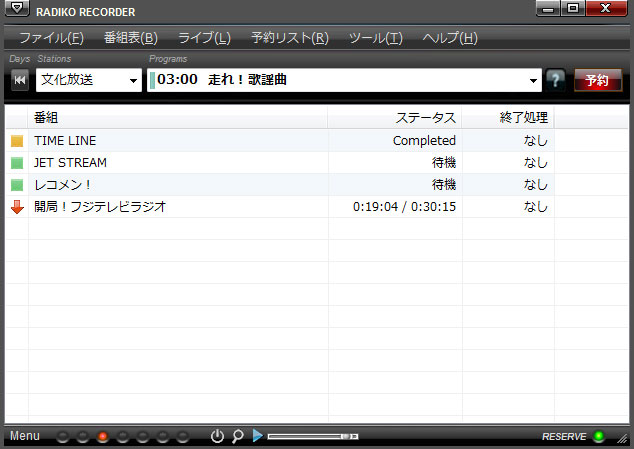Select the レコメン！ program row

pyautogui.click(x=317, y=185)
